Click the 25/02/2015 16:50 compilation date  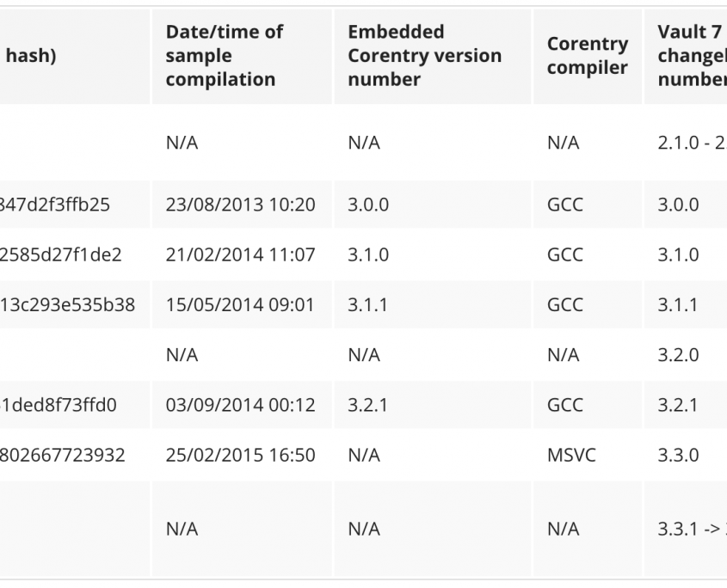click(240, 455)
